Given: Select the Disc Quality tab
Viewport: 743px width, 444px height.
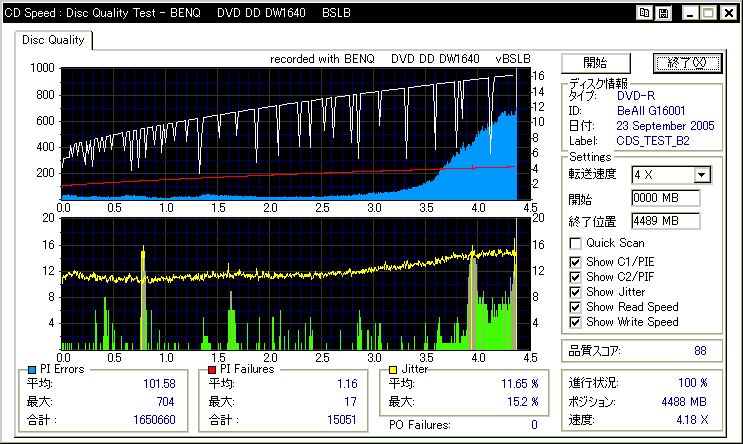Looking at the screenshot, I should (x=53, y=40).
